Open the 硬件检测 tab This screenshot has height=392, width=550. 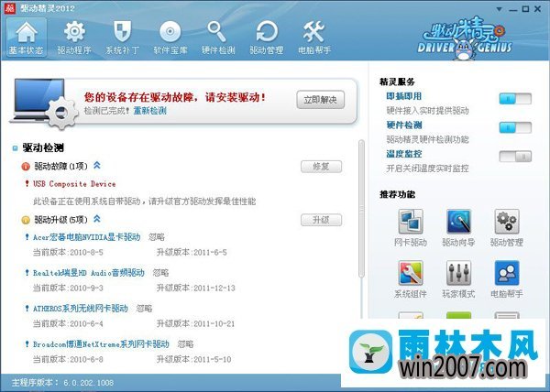point(218,38)
